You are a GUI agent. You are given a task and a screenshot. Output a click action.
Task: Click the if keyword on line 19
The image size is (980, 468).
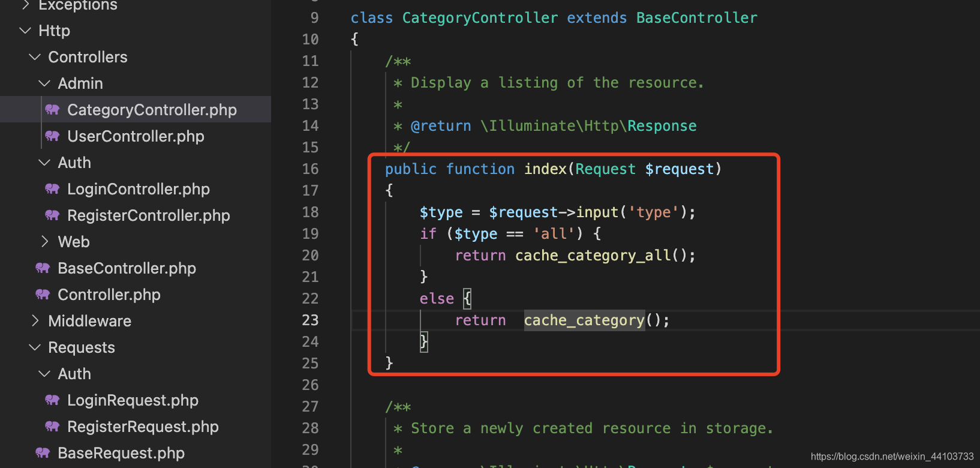(x=428, y=234)
